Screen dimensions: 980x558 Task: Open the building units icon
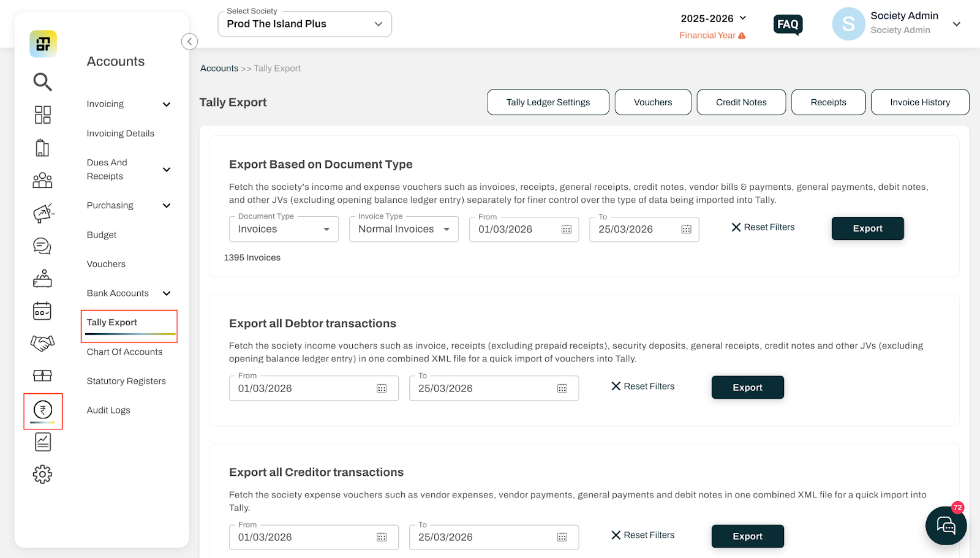[x=42, y=148]
